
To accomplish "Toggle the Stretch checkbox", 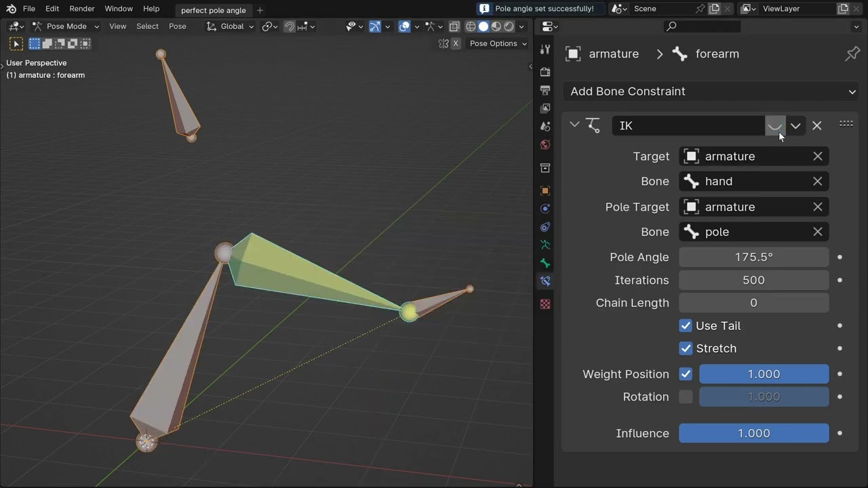I will (x=686, y=348).
